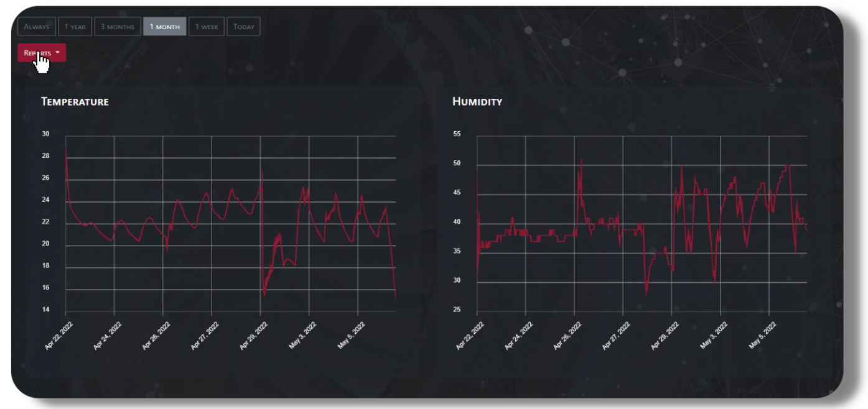Click Apr 27, 2022 on the Humidity axis
This screenshot has width=868, height=409.
[x=616, y=336]
